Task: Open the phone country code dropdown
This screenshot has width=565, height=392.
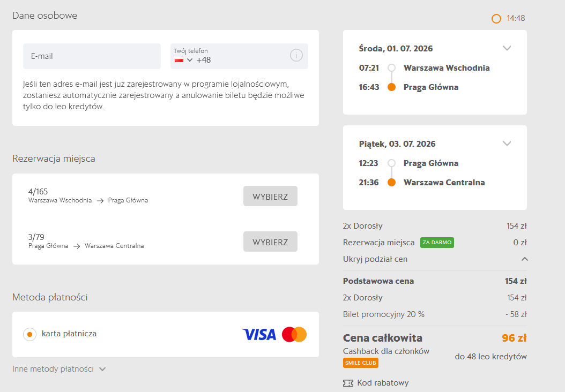Action: pyautogui.click(x=190, y=60)
